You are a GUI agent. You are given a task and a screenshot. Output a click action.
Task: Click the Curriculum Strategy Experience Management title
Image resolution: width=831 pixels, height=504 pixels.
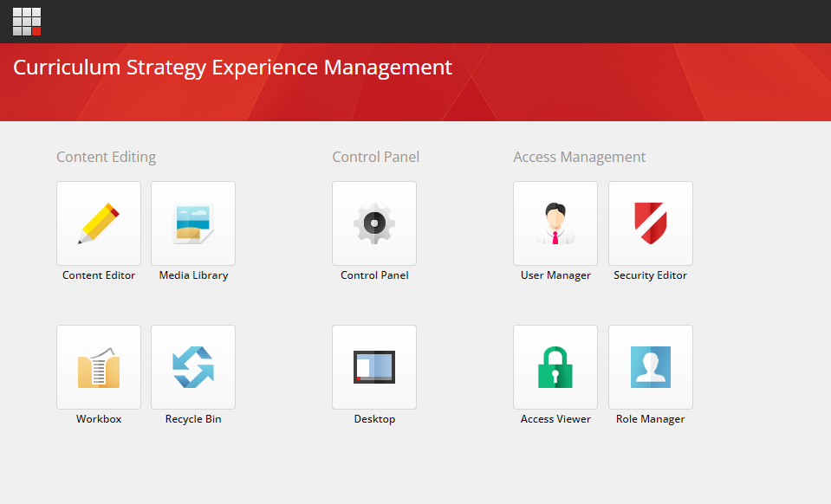point(232,68)
